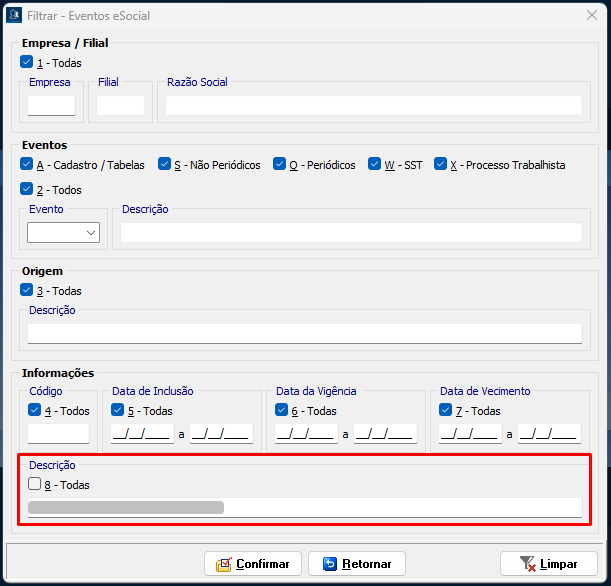Toggle the O - Periódicos checkbox
Screen dimensions: 611x586
(280, 165)
